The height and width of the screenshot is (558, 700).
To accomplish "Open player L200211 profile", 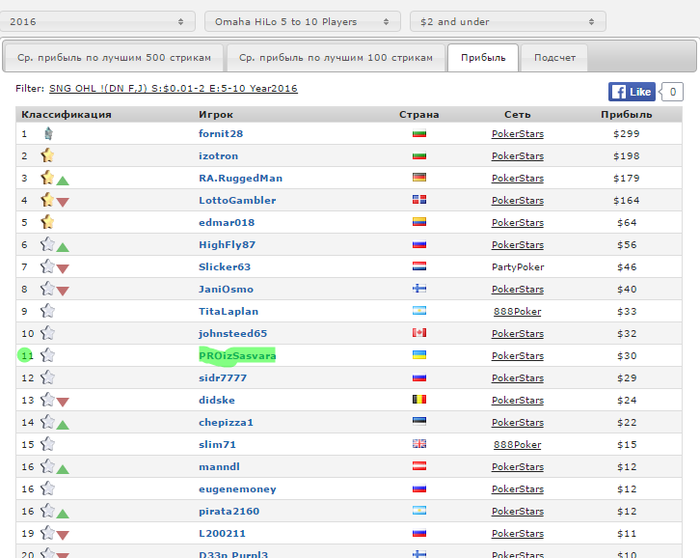I will pyautogui.click(x=222, y=533).
